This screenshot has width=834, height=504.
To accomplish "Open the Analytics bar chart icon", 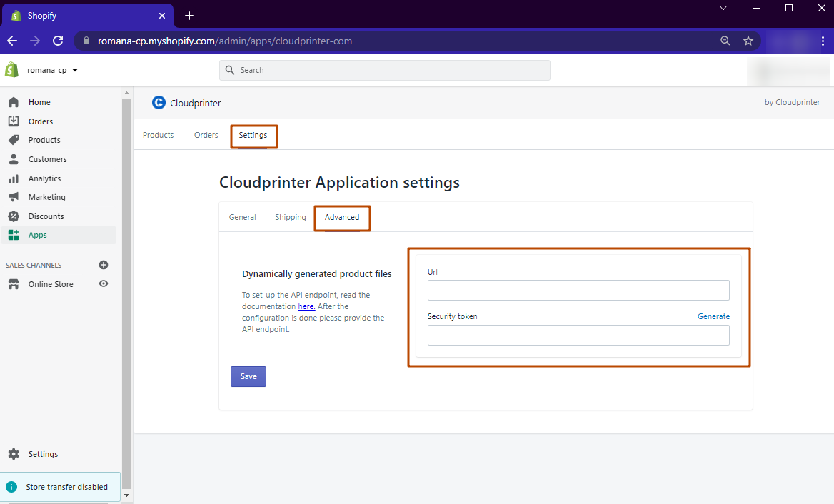I will pos(14,178).
